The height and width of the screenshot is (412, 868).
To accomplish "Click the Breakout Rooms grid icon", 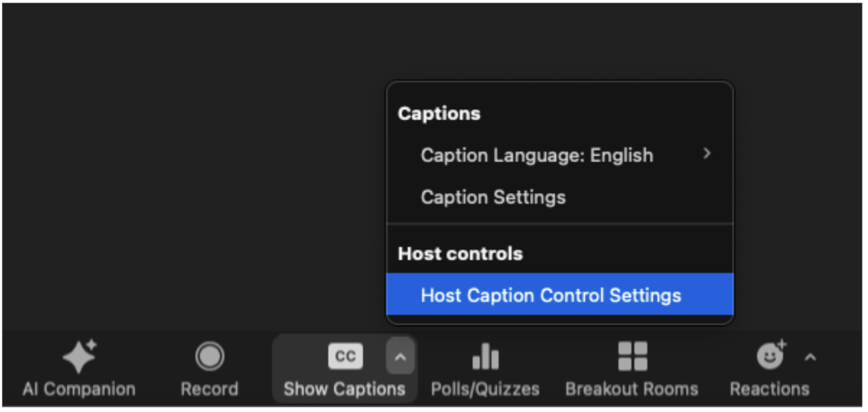I will tap(632, 356).
